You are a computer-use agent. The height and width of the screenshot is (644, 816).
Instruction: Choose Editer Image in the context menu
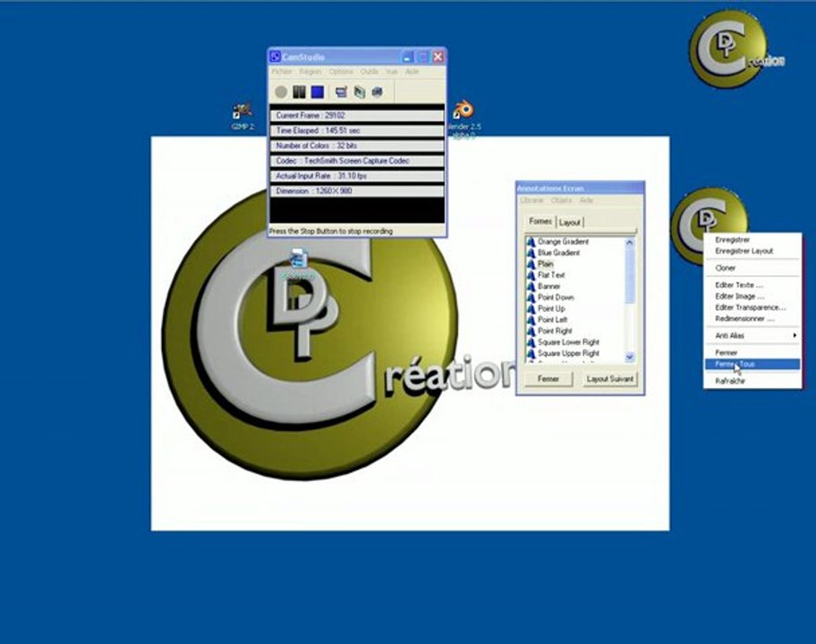pos(752,297)
